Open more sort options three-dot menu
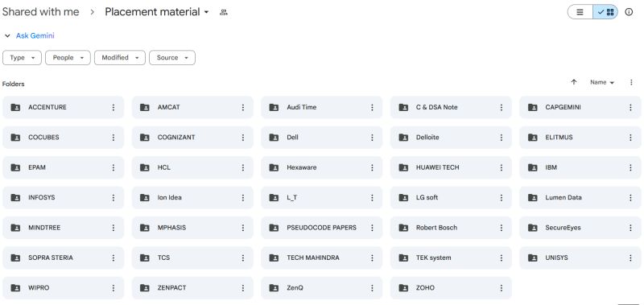 (x=631, y=82)
